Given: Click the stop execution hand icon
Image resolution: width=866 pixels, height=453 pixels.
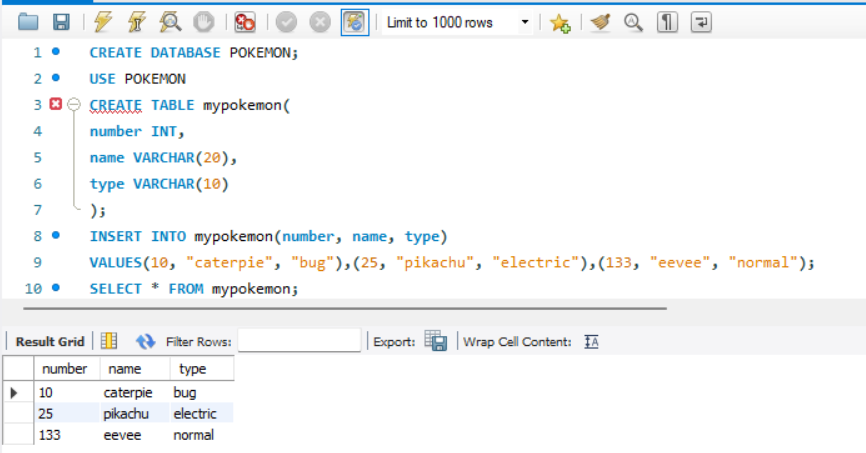Looking at the screenshot, I should point(203,23).
